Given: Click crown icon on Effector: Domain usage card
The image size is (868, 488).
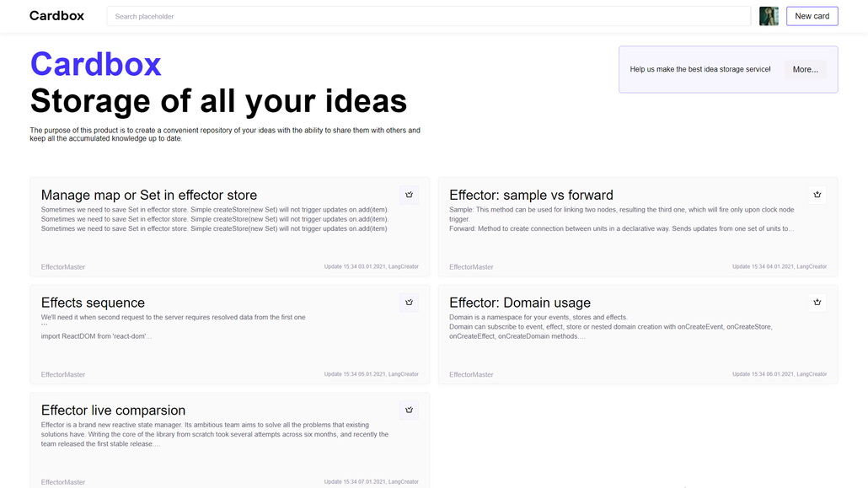Looking at the screenshot, I should pos(817,303).
